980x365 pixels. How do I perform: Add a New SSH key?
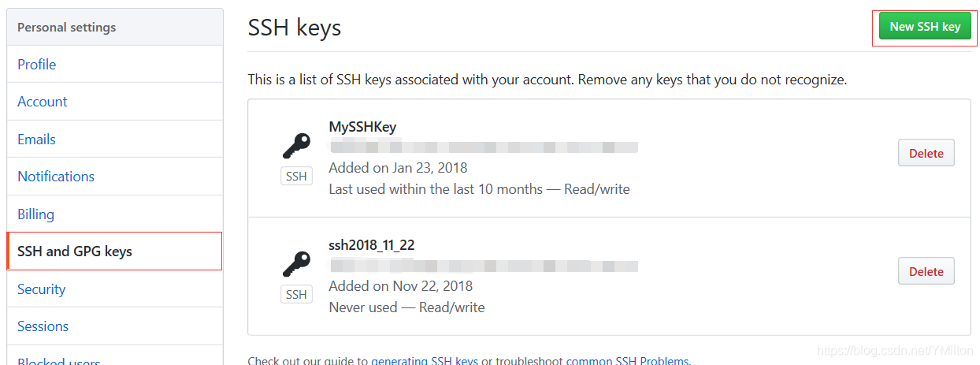925,27
